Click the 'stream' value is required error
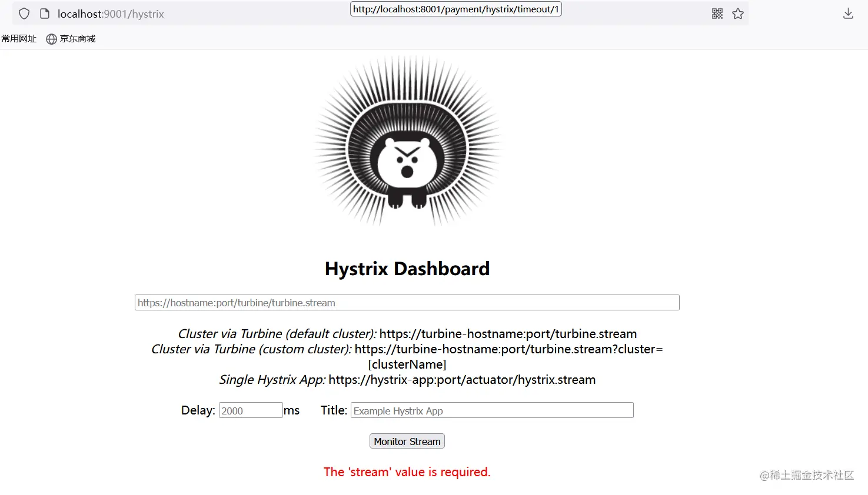 (x=407, y=472)
